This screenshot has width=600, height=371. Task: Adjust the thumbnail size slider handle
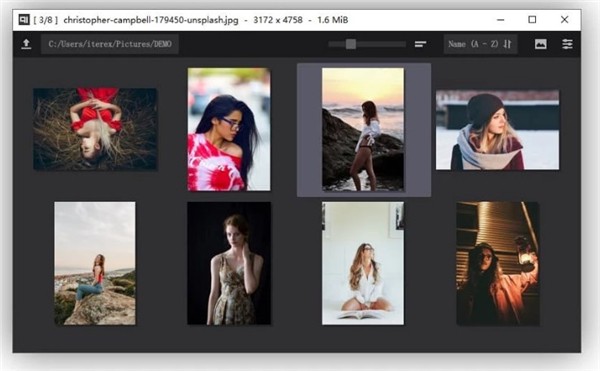pyautogui.click(x=351, y=44)
